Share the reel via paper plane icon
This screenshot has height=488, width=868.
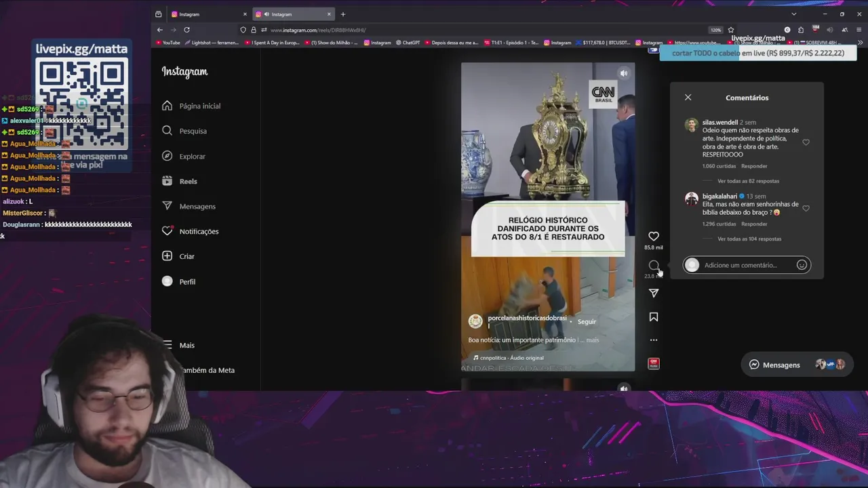point(654,293)
